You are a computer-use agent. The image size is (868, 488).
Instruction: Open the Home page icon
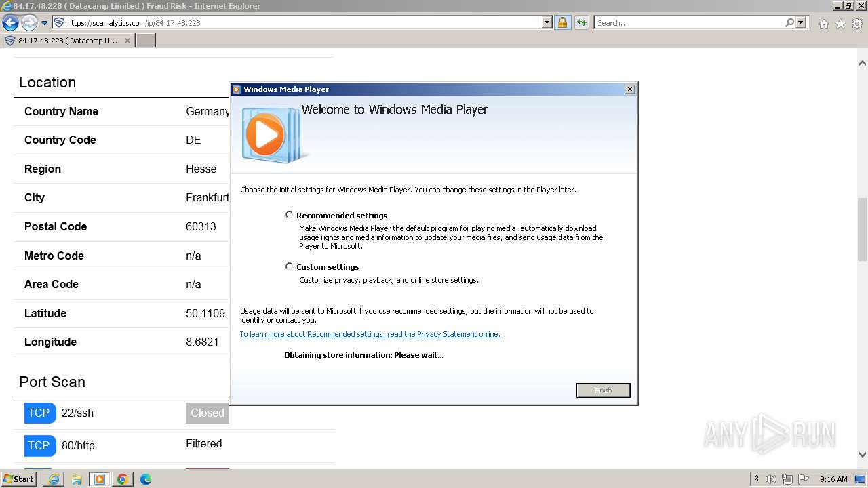click(x=823, y=24)
